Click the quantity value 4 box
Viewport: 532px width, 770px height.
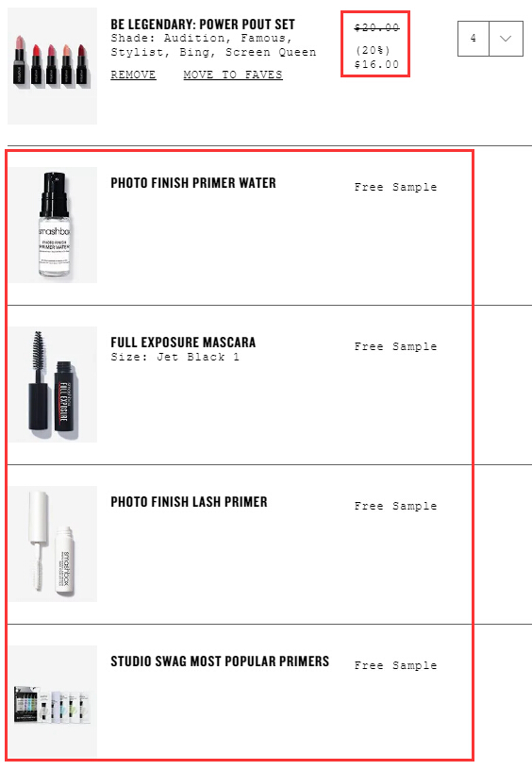[474, 39]
